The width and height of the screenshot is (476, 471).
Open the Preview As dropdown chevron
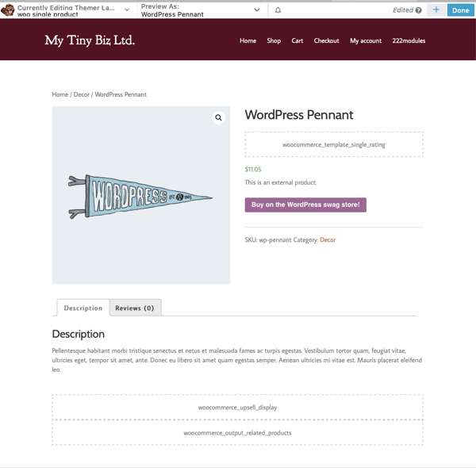[x=257, y=10]
